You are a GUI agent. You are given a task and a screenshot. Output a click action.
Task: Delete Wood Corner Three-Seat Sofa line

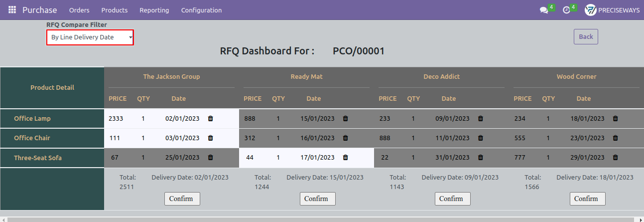click(x=615, y=158)
